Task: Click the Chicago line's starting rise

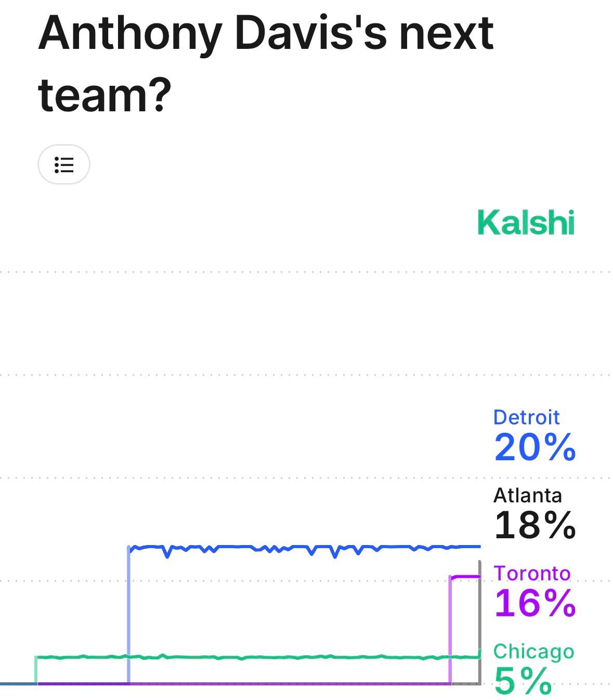Action: click(36, 670)
